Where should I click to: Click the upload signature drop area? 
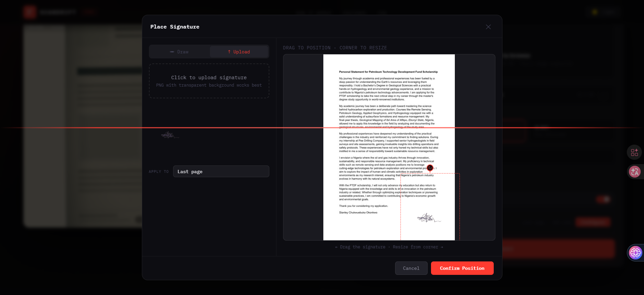click(x=209, y=81)
